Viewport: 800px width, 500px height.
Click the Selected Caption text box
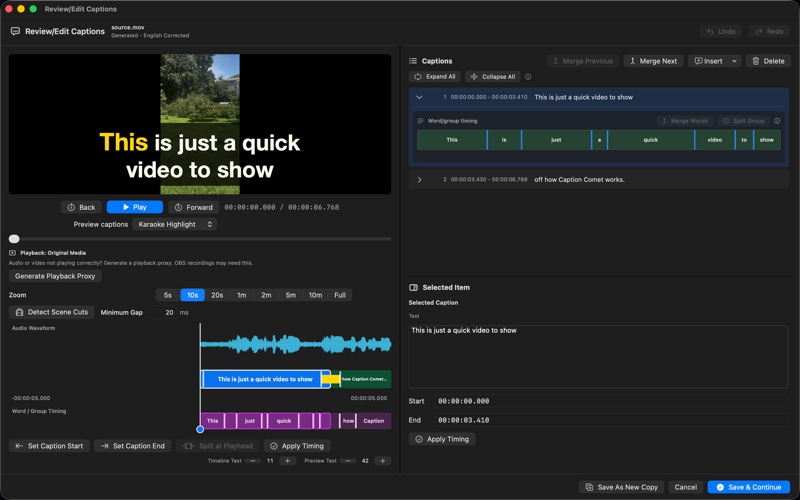coord(598,356)
